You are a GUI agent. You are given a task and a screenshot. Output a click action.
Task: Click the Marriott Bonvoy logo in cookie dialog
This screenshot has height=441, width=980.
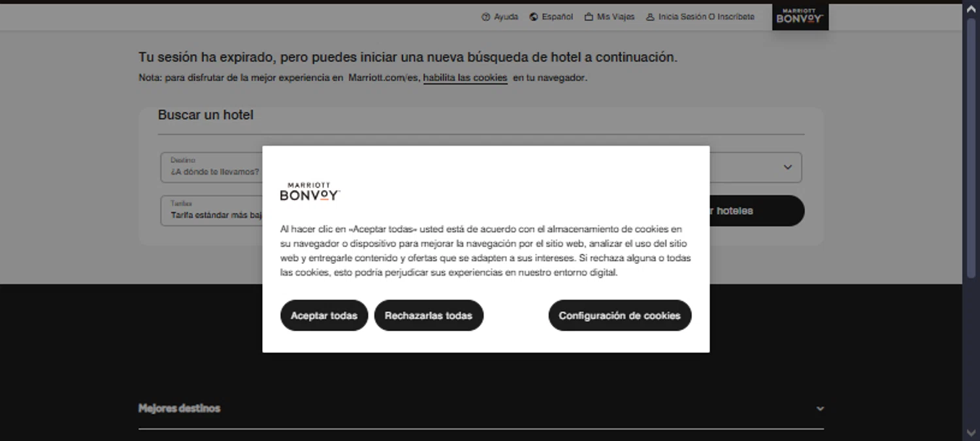point(310,191)
